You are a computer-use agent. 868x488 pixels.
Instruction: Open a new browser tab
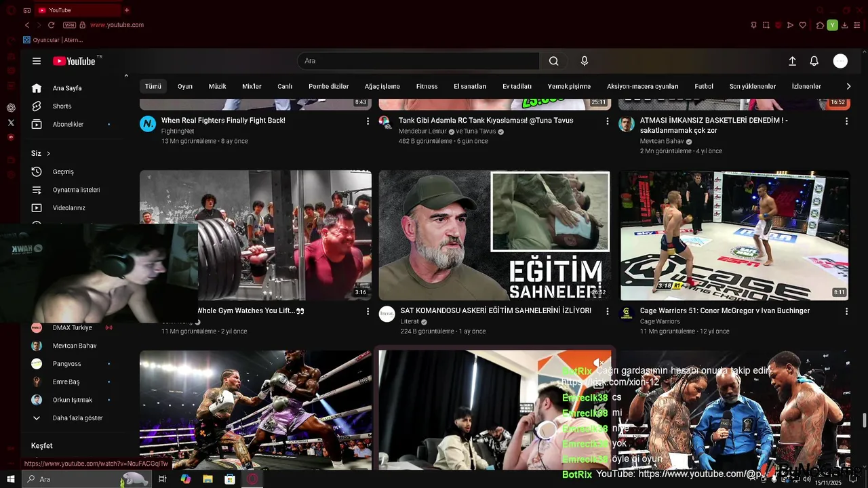pyautogui.click(x=126, y=10)
